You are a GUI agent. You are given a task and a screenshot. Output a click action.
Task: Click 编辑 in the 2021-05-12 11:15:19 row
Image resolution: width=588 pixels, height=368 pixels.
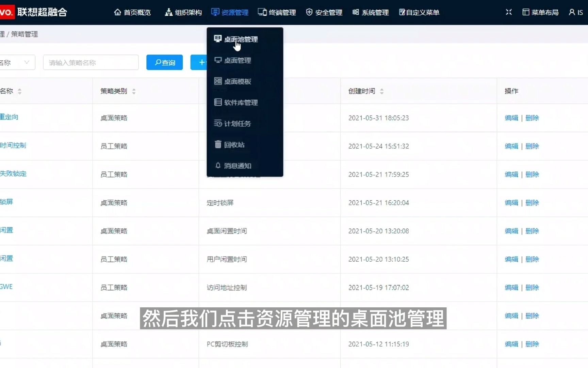[511, 344]
